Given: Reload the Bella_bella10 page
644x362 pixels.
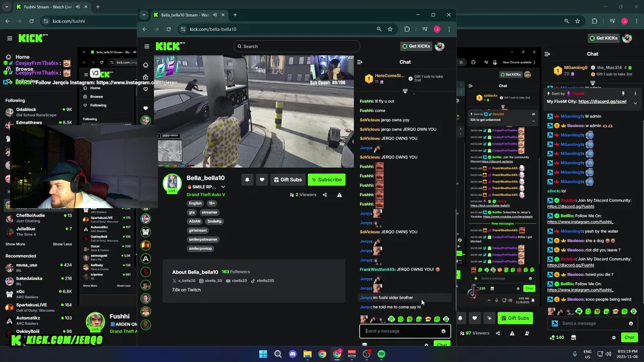Looking at the screenshot, I should click(x=169, y=29).
